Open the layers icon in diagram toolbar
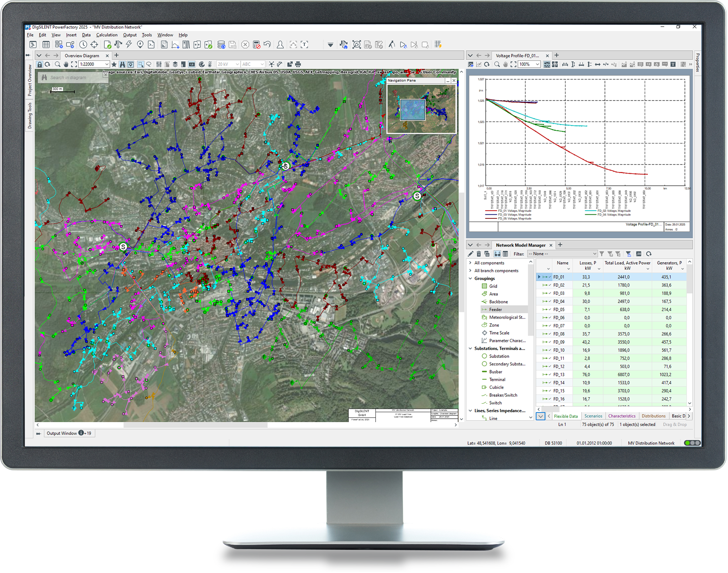 (175, 64)
